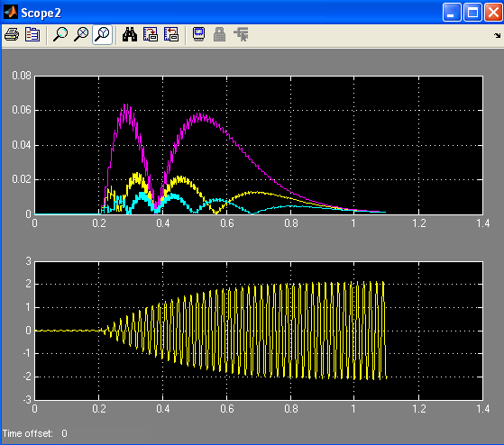The image size is (504, 445).
Task: Maximize the Scope2 window
Action: click(472, 13)
